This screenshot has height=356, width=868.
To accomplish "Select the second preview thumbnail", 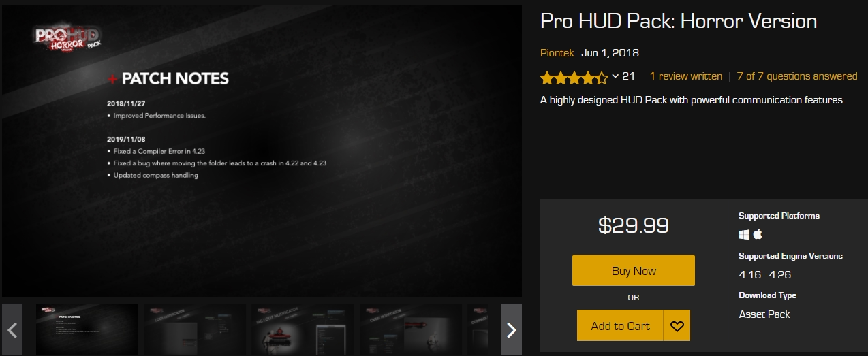I will click(x=195, y=329).
